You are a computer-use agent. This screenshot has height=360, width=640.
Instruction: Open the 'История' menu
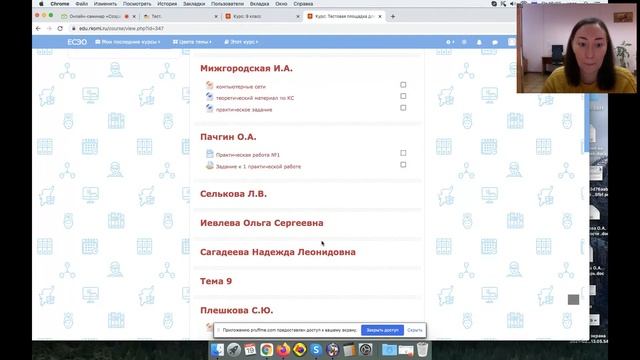coord(167,4)
